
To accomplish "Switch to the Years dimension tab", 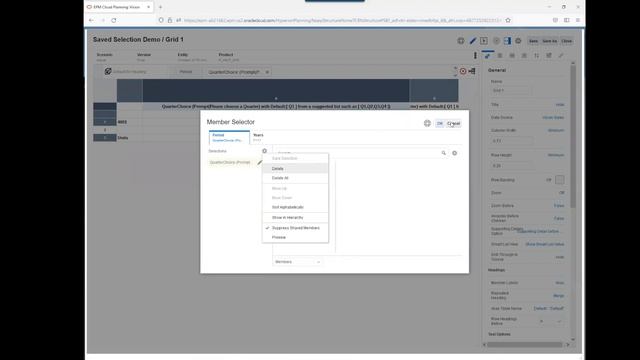I will pyautogui.click(x=258, y=138).
